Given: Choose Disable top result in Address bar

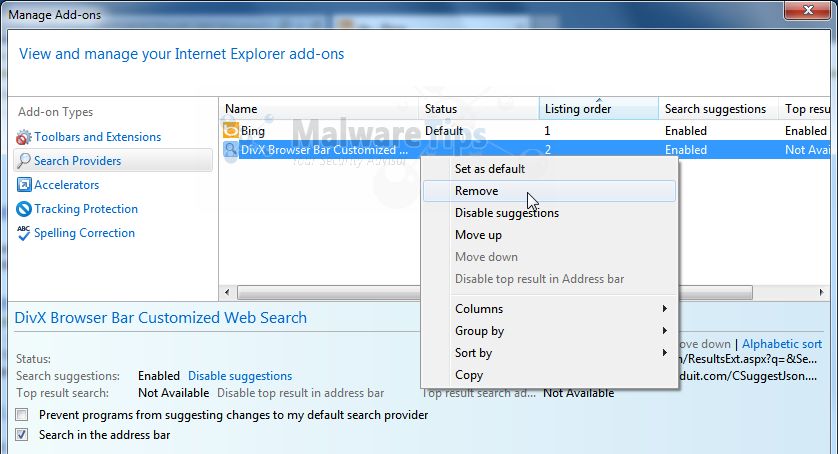Looking at the screenshot, I should (549, 279).
